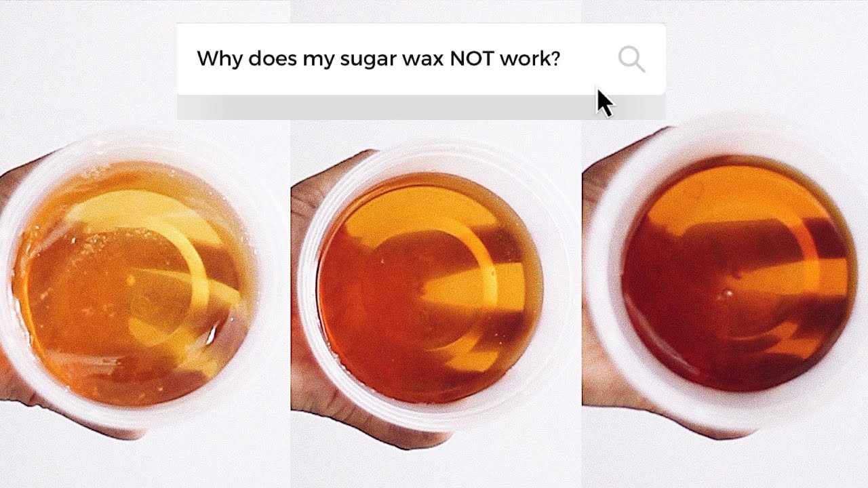The height and width of the screenshot is (488, 868).
Task: Click the black mouse cursor arrow graphic
Action: pyautogui.click(x=604, y=102)
